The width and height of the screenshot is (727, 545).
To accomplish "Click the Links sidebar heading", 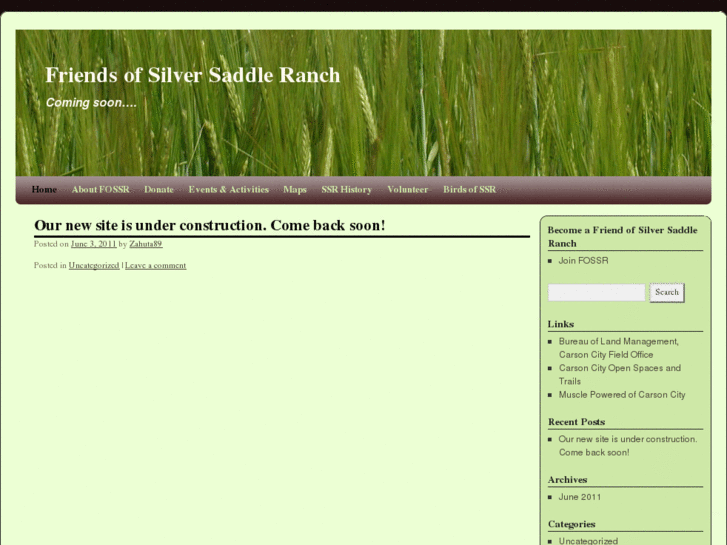I will pyautogui.click(x=561, y=324).
